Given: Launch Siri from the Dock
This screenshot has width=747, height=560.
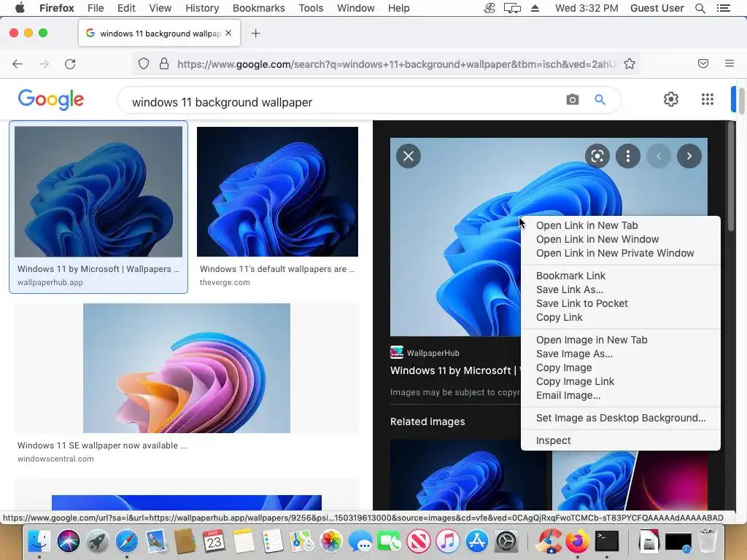Looking at the screenshot, I should (69, 542).
